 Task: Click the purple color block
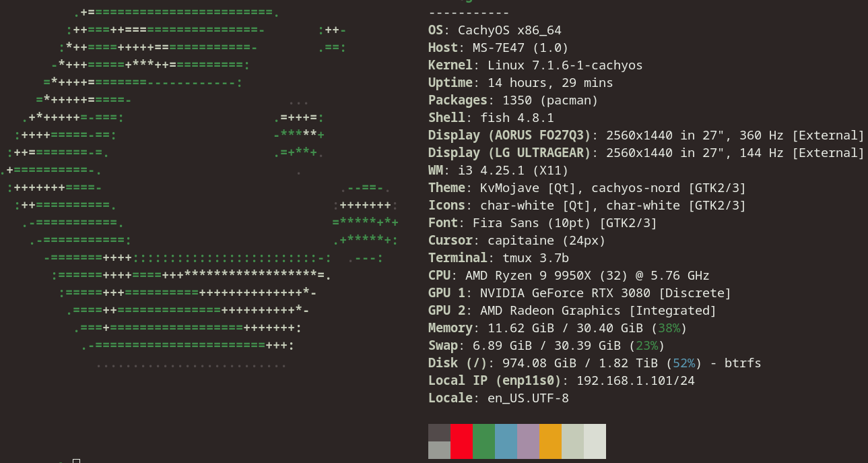click(x=528, y=441)
